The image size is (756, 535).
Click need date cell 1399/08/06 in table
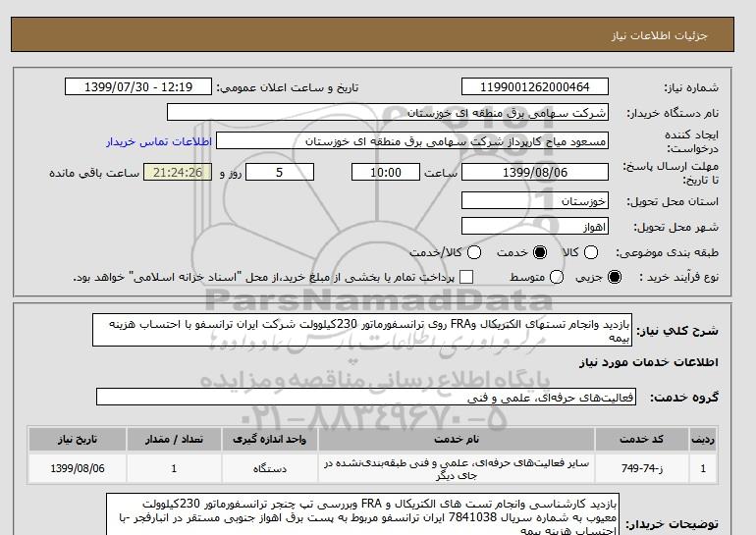pos(78,468)
